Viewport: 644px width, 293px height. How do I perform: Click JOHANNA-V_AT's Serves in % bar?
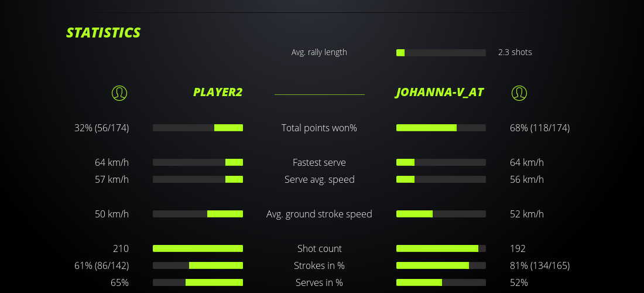tap(441, 282)
